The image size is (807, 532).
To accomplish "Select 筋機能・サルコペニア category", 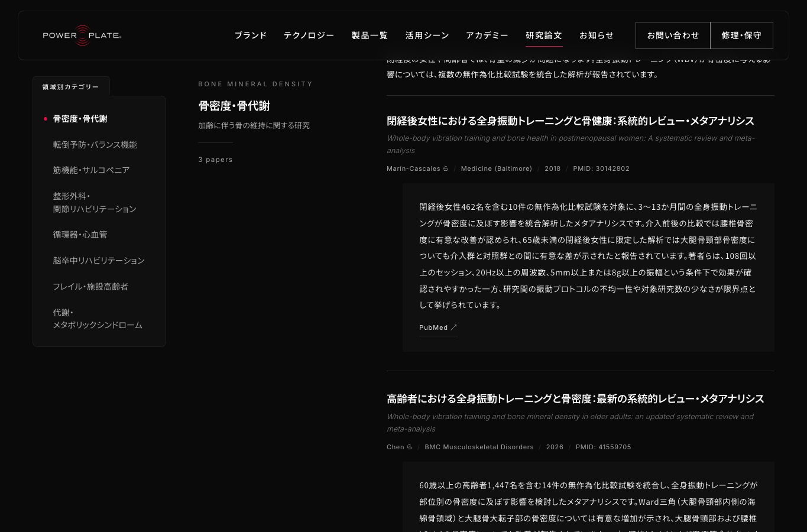I will tap(91, 170).
